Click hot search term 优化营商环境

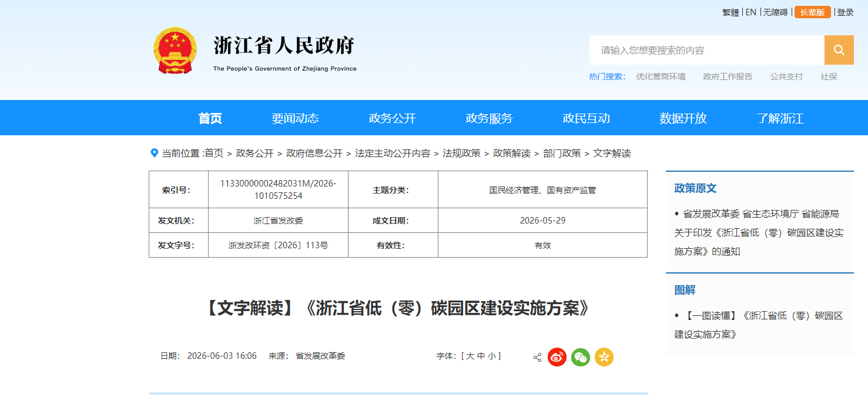coord(661,76)
